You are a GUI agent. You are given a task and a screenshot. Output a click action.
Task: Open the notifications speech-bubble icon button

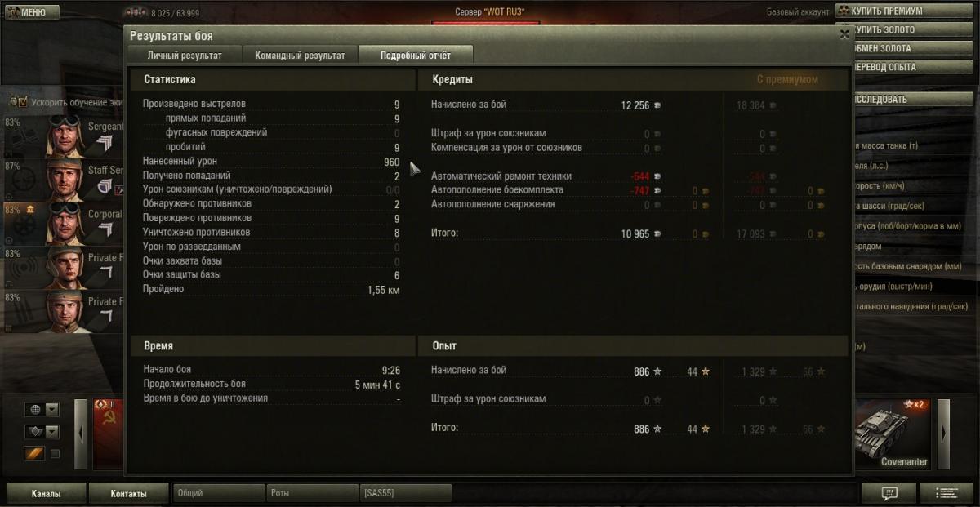(x=889, y=493)
